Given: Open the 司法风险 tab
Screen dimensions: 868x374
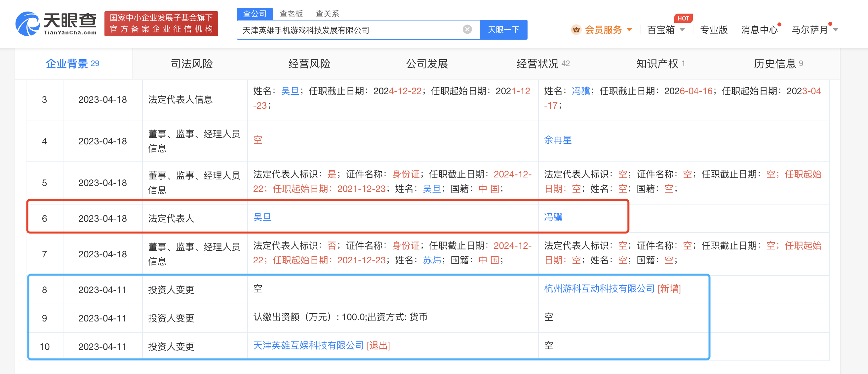Looking at the screenshot, I should point(192,63).
